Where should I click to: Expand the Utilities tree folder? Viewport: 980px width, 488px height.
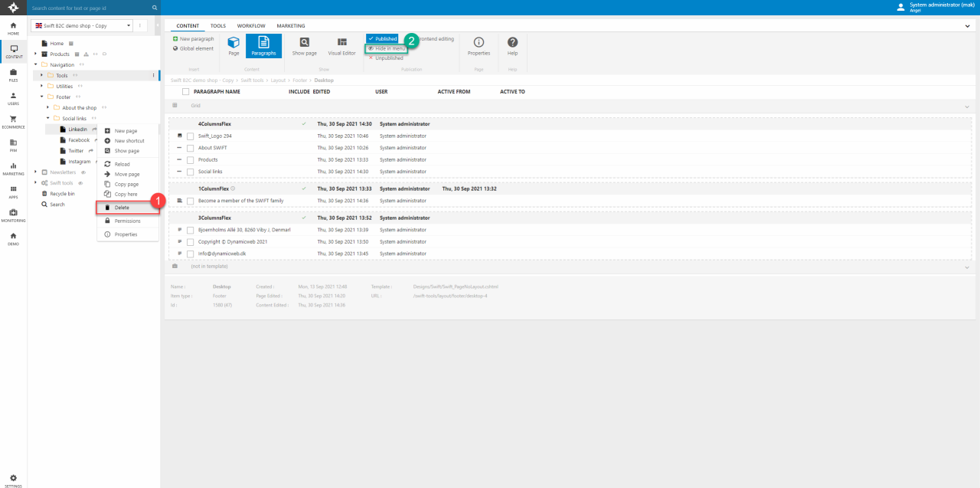coord(41,87)
